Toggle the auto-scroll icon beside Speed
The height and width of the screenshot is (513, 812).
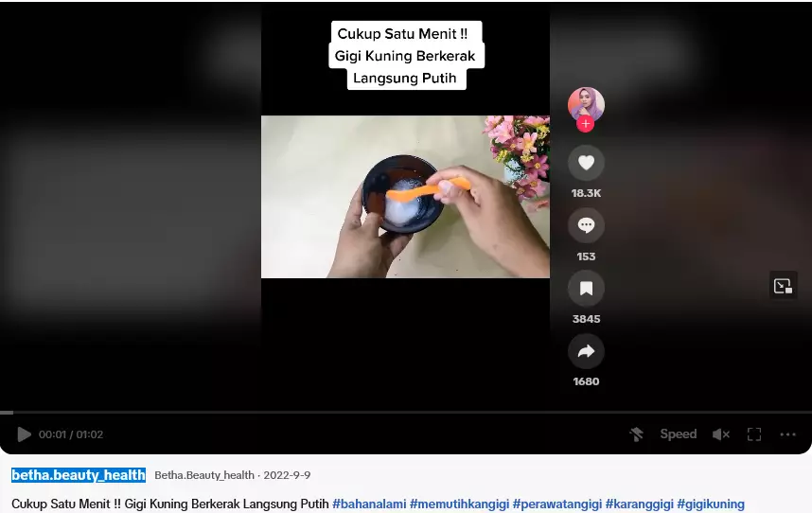(637, 434)
